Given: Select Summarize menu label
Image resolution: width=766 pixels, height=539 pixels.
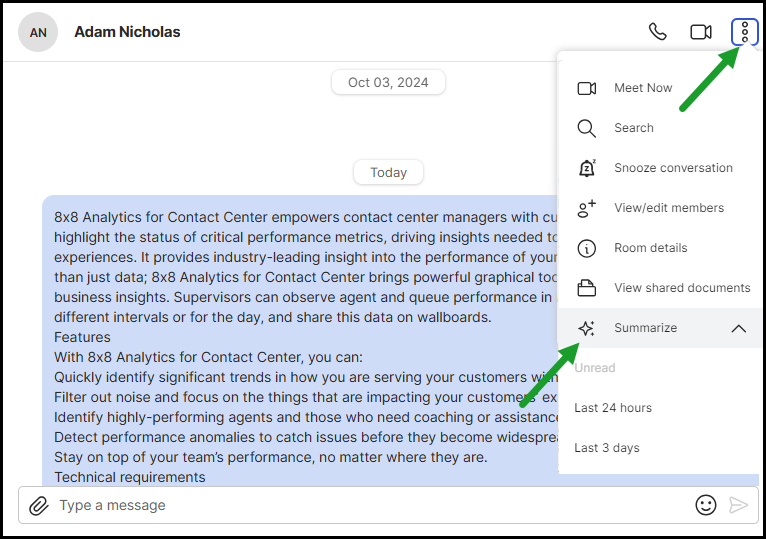Looking at the screenshot, I should click(645, 328).
